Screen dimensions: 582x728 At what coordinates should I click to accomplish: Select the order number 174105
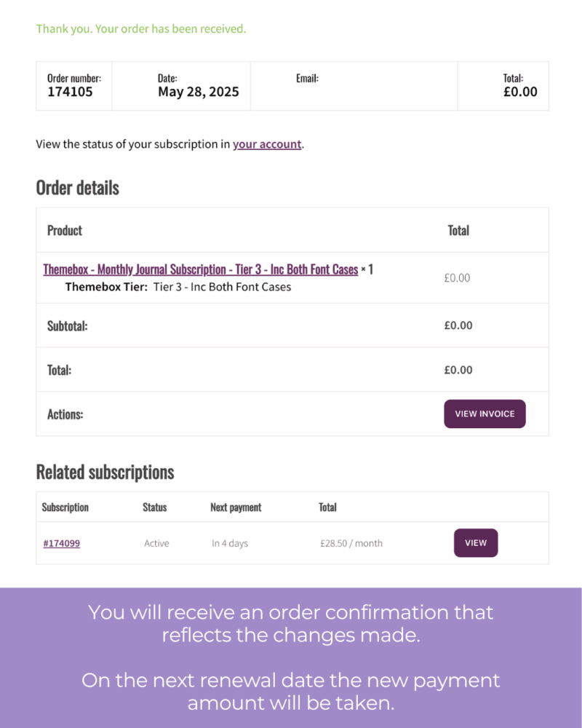(x=70, y=92)
